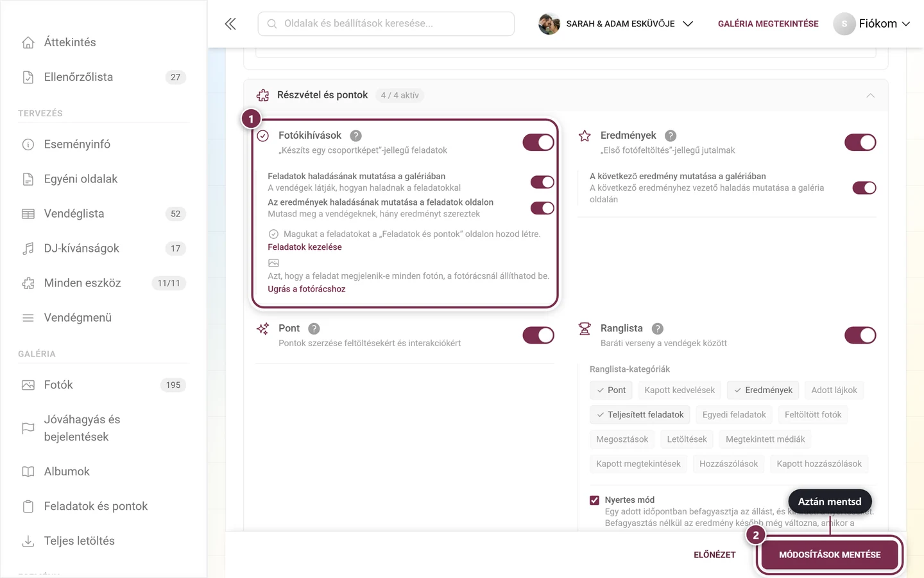924x578 pixels.
Task: Uncheck the Nyertes mód checkbox
Action: (595, 500)
